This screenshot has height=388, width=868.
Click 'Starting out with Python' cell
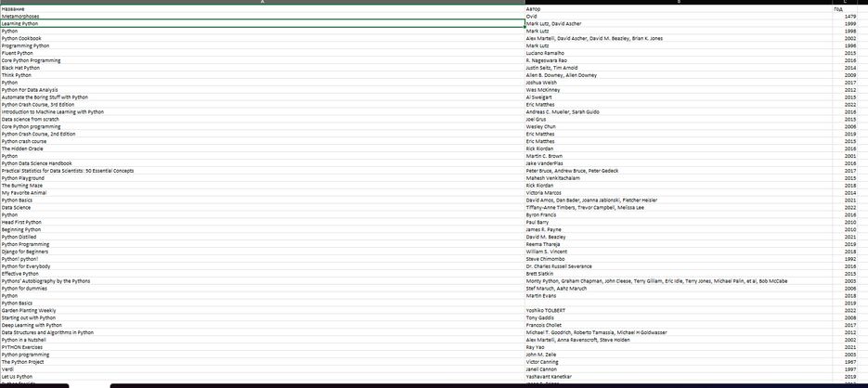(x=263, y=317)
